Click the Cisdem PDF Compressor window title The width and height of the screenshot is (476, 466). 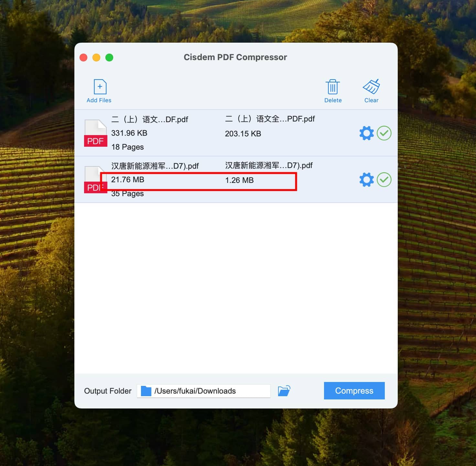(x=235, y=57)
